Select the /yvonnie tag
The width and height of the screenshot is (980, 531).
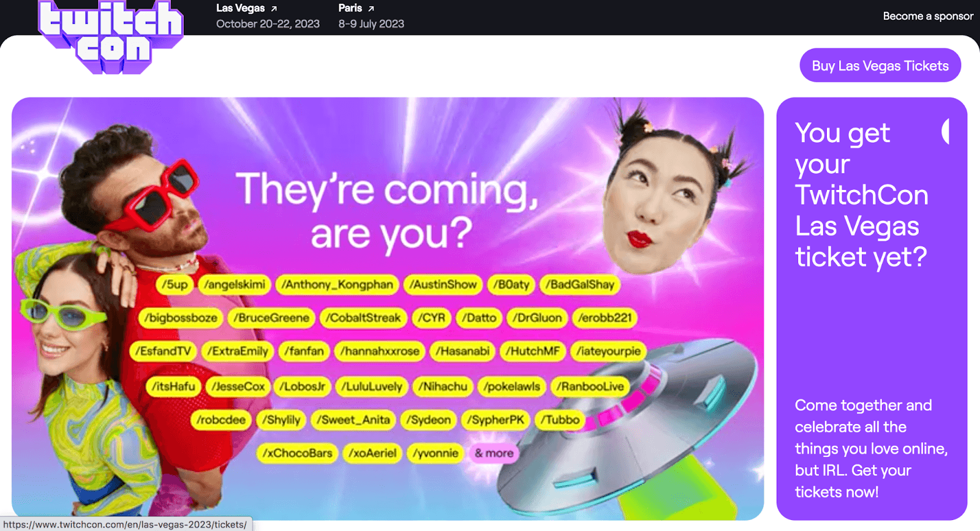[435, 453]
